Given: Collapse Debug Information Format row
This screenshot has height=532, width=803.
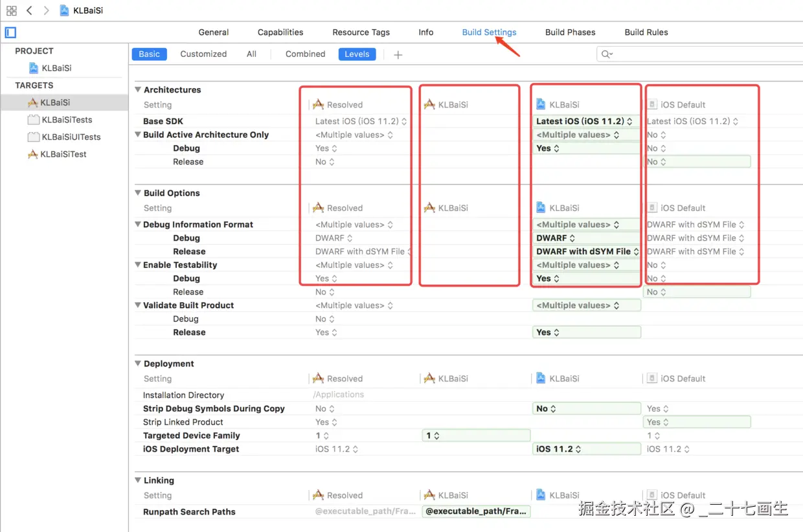Looking at the screenshot, I should (x=138, y=225).
